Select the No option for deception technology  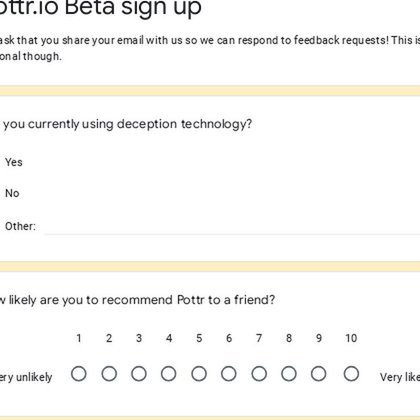pyautogui.click(x=12, y=193)
